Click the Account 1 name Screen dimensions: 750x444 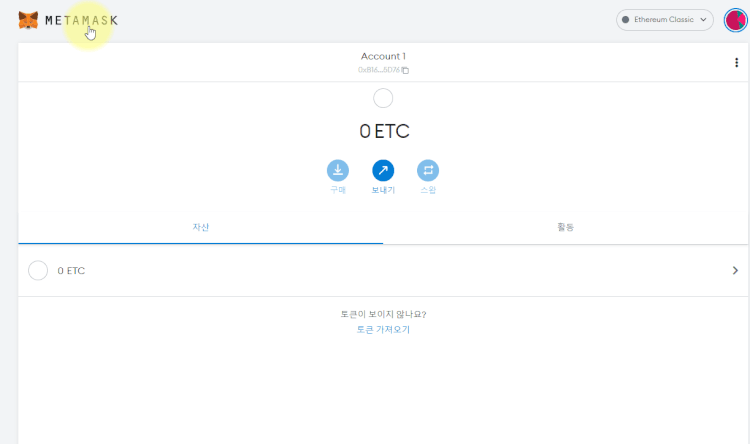point(383,56)
